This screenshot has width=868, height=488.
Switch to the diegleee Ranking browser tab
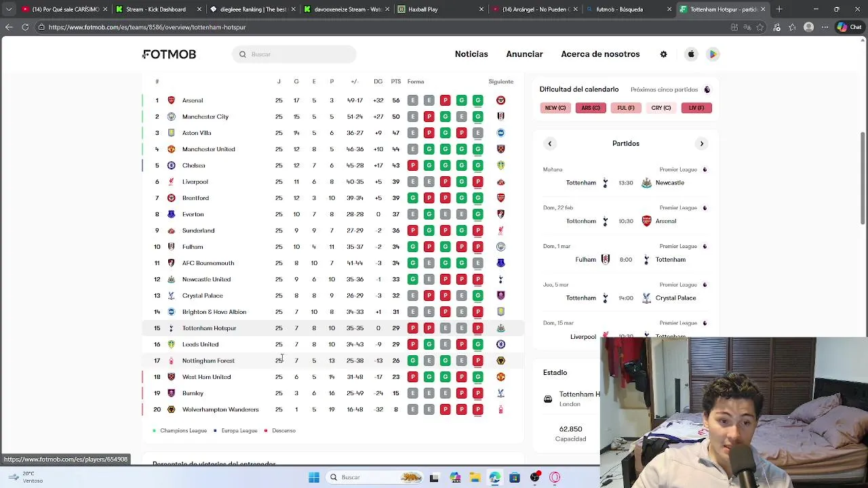(x=253, y=9)
